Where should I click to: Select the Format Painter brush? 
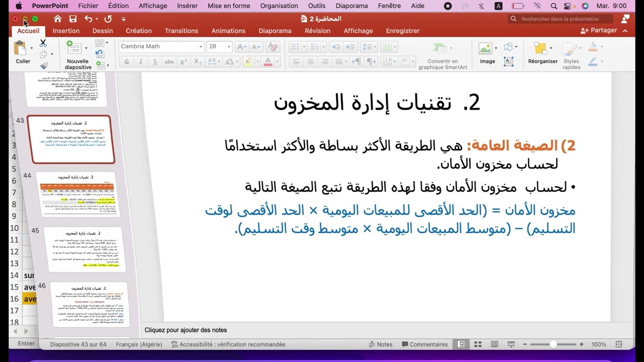tap(44, 65)
